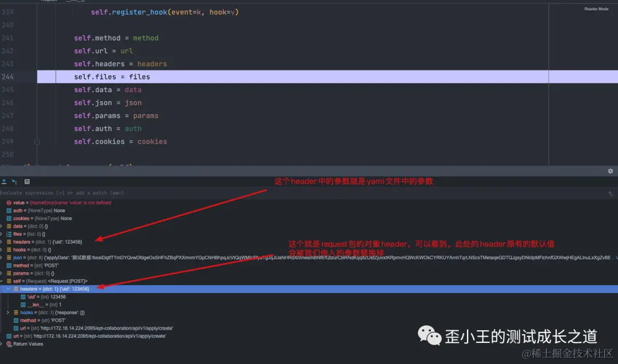Click the plus icon to add watch
The image size is (618, 364).
tap(610, 193)
